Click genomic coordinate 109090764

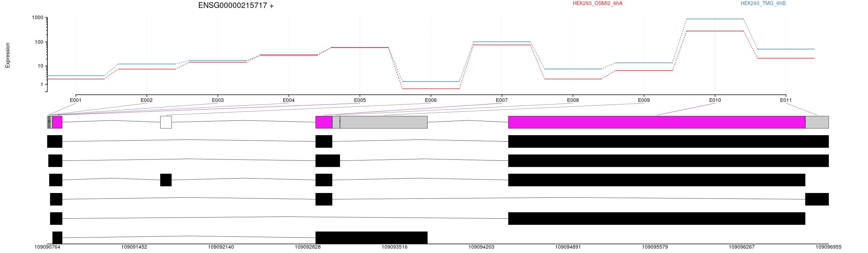tap(47, 247)
